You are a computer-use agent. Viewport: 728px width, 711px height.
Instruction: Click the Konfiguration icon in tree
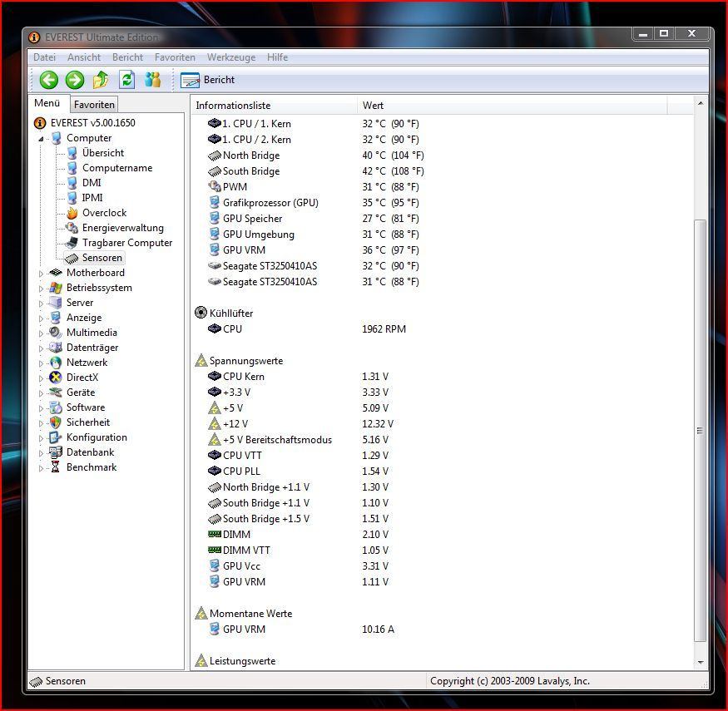pyautogui.click(x=56, y=437)
